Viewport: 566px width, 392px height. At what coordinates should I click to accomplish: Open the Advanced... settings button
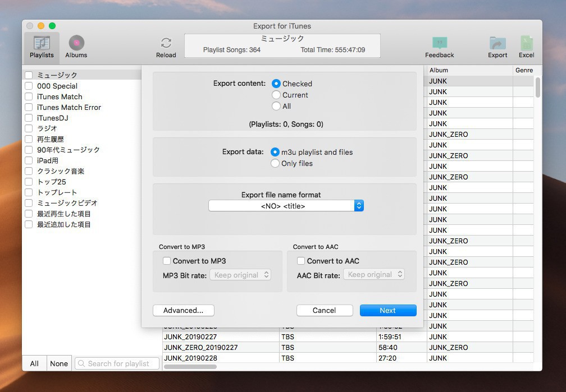183,310
